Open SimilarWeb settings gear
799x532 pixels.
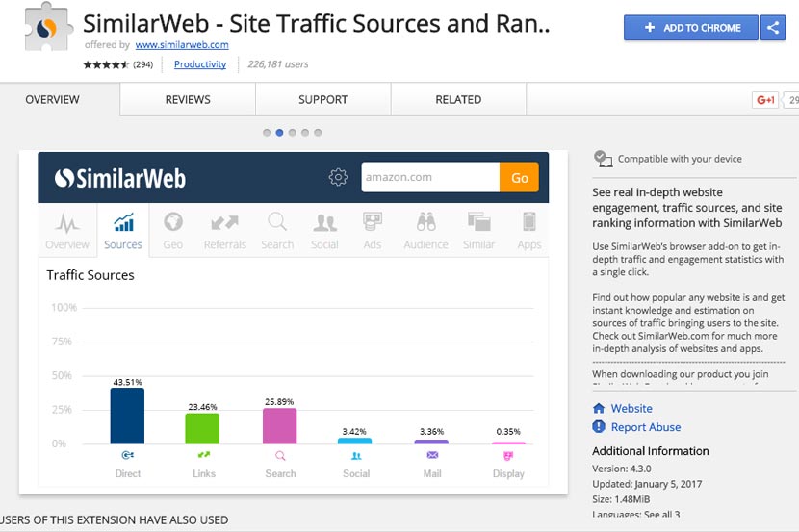pos(338,177)
